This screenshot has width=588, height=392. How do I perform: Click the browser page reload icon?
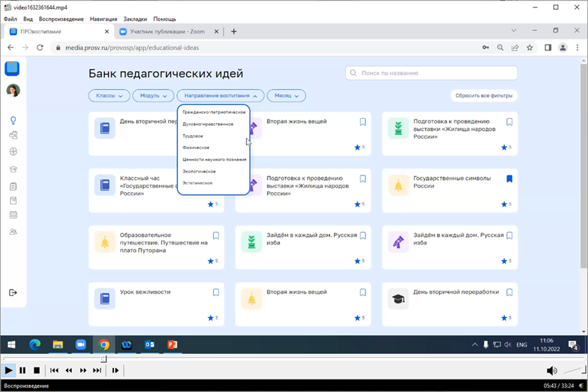point(40,48)
